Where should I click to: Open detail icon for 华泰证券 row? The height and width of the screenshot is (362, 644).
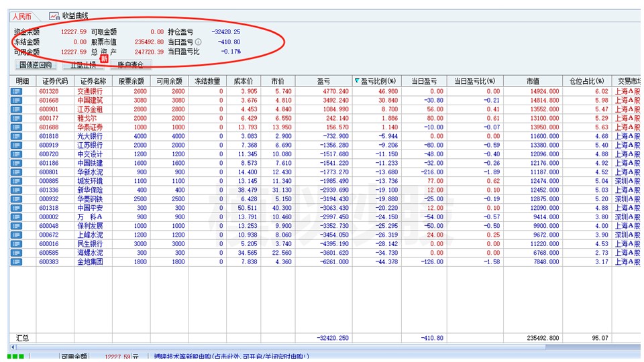tap(16, 127)
